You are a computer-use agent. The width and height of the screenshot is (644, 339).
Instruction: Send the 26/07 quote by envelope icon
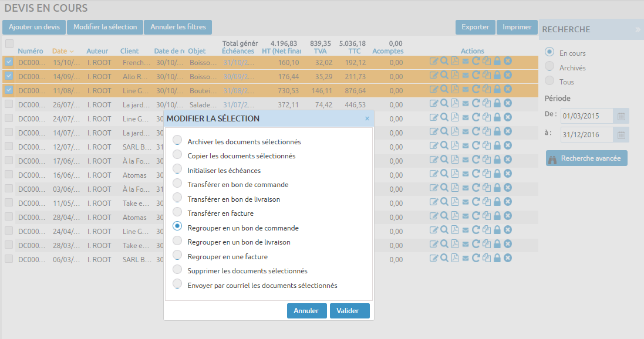click(466, 103)
